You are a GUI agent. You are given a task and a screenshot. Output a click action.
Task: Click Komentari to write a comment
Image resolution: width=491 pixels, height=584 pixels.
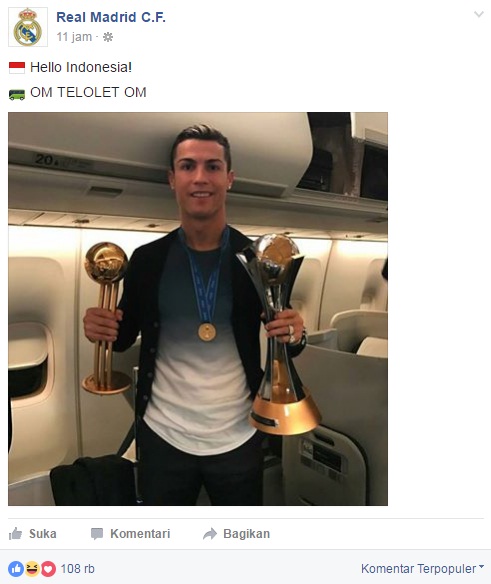click(130, 534)
